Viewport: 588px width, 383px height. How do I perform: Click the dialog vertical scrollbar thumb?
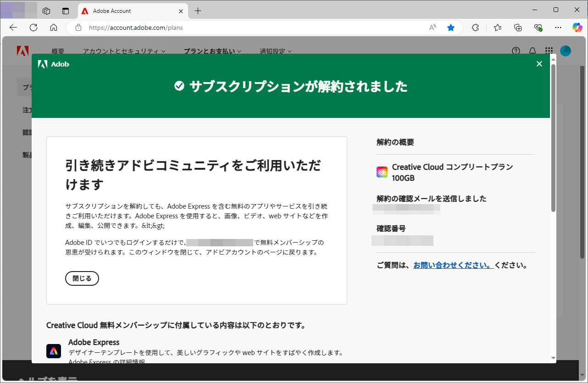(x=553, y=138)
